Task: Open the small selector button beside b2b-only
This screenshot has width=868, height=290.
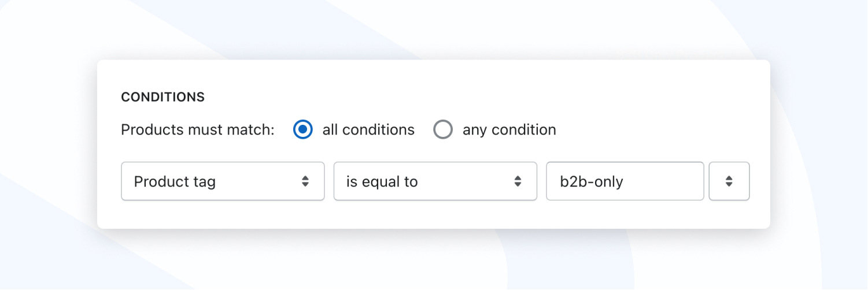Action: 729,181
